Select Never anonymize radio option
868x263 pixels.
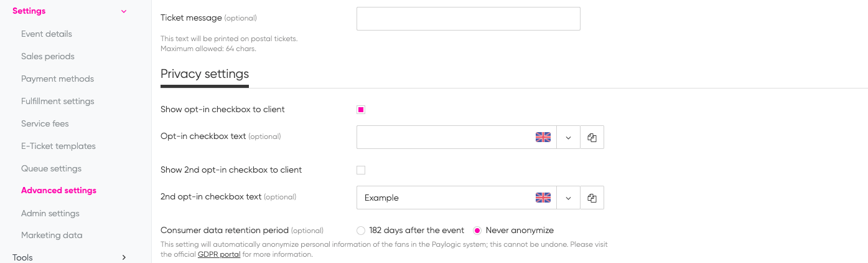pos(477,231)
